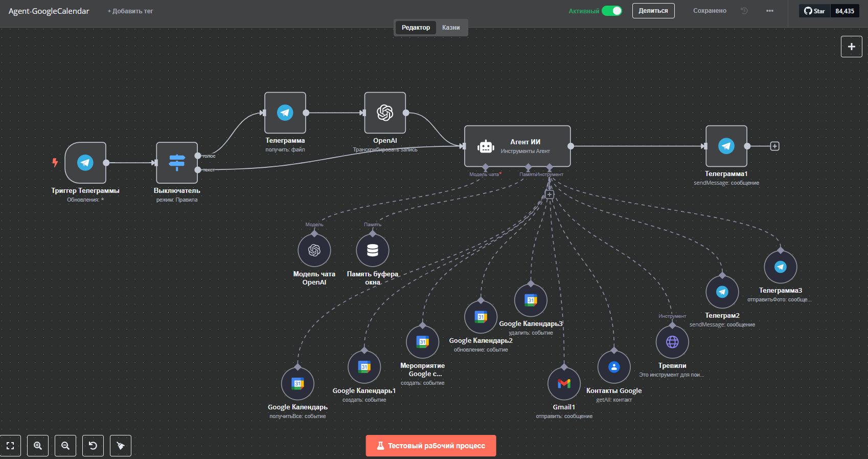Viewport: 868px width, 459px height.
Task: Switch to the Редактор tab
Action: click(x=416, y=28)
